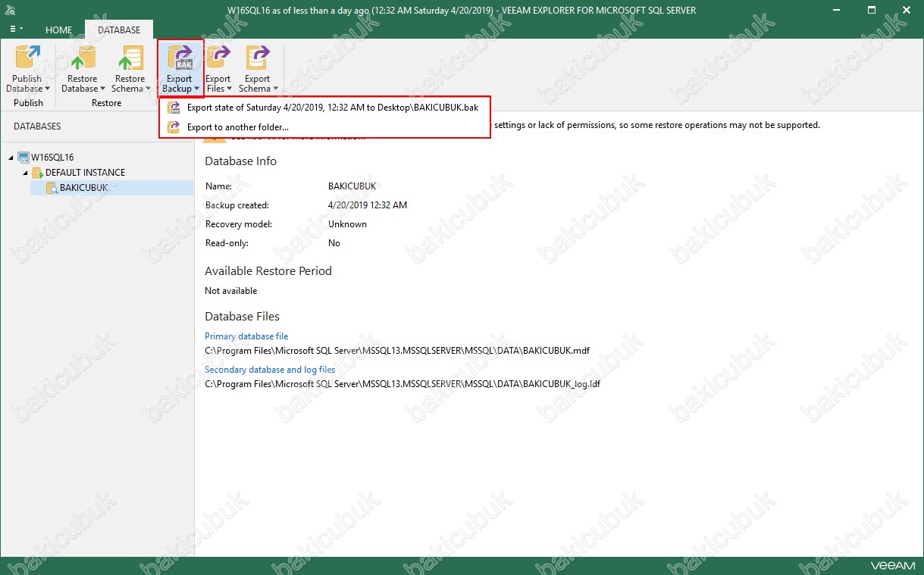The width and height of the screenshot is (924, 575).
Task: Toggle the Export Backup dropdown arrow
Action: click(196, 89)
